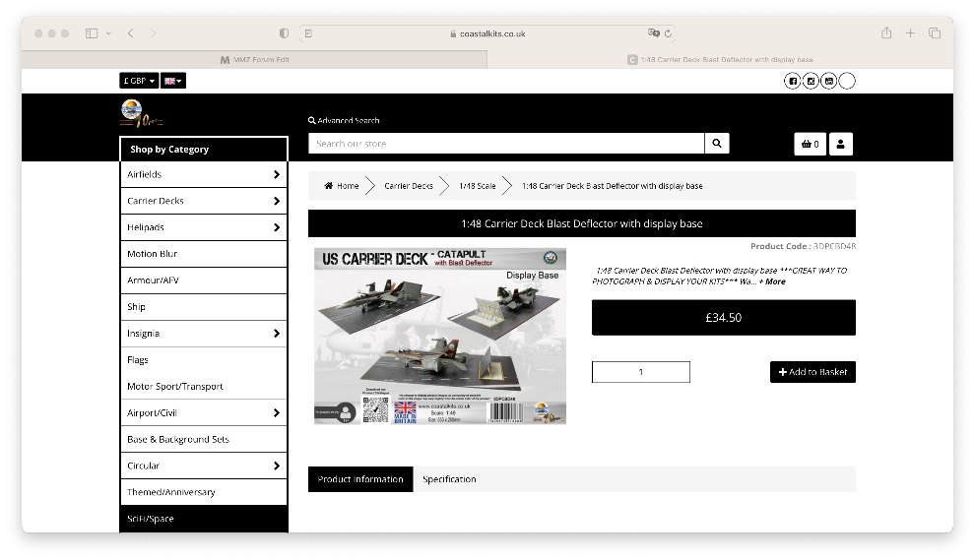Switch to the Specification tab
The width and height of the screenshot is (975, 560).
pyautogui.click(x=449, y=479)
